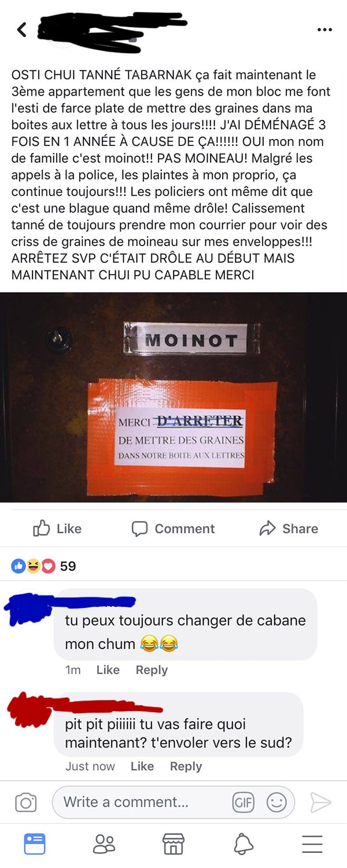Open the Friends tab in bottom bar
Viewport: 347px width, 868px height.
tap(104, 844)
